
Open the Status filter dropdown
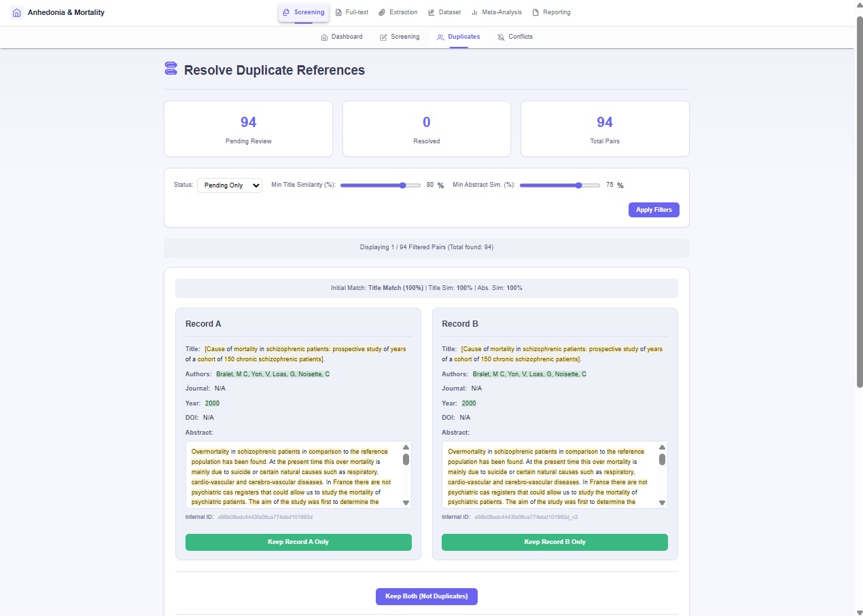[x=229, y=185]
